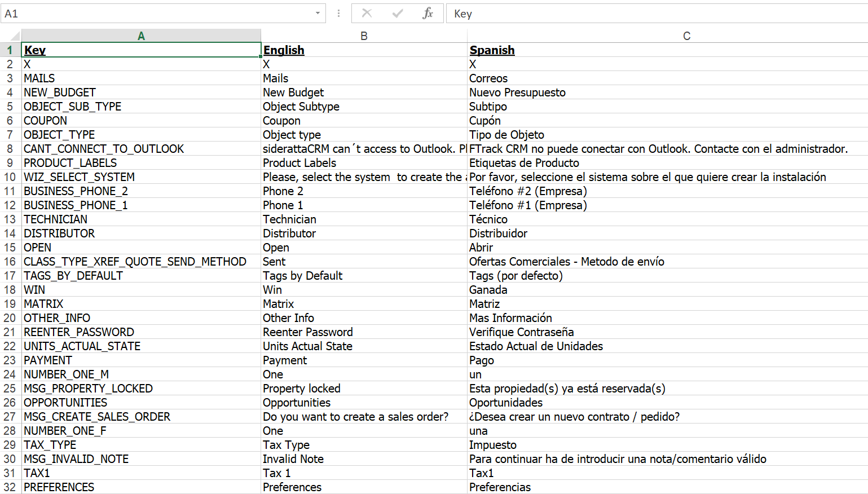
Task: Click the English cell Property locked
Action: pyautogui.click(x=364, y=389)
